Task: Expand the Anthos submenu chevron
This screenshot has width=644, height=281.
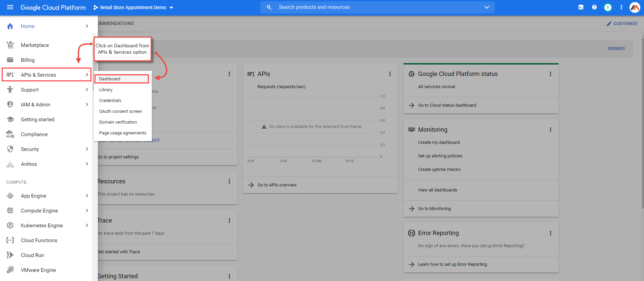Action: [87, 164]
